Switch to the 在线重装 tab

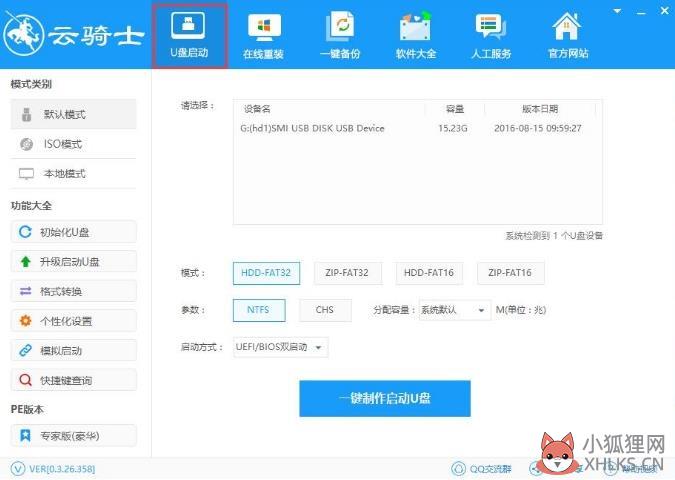click(x=263, y=37)
